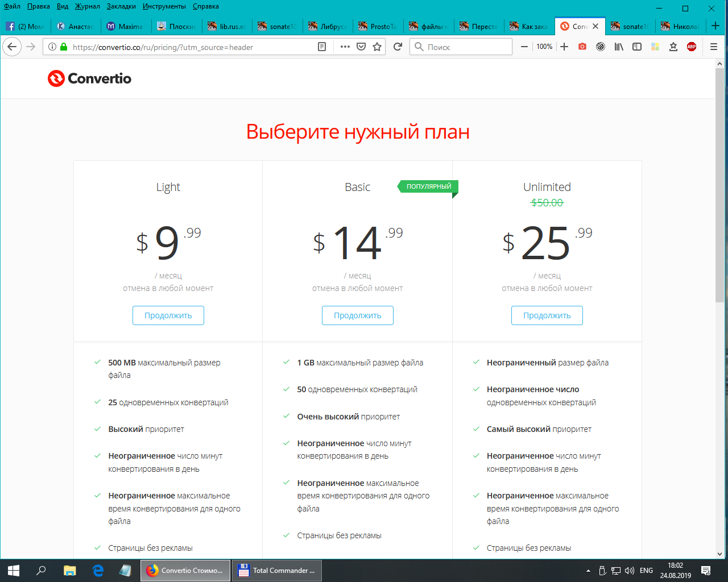The width and height of the screenshot is (728, 582).
Task: Switch to the Maxima tab
Action: [x=126, y=26]
